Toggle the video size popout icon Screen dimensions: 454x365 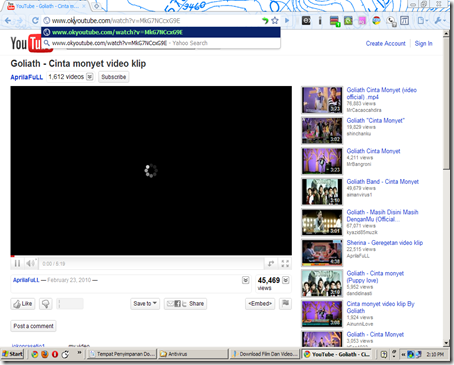coord(271,264)
